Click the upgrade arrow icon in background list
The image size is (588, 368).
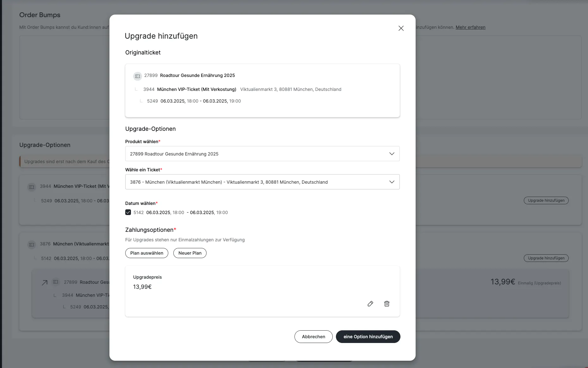tap(45, 282)
